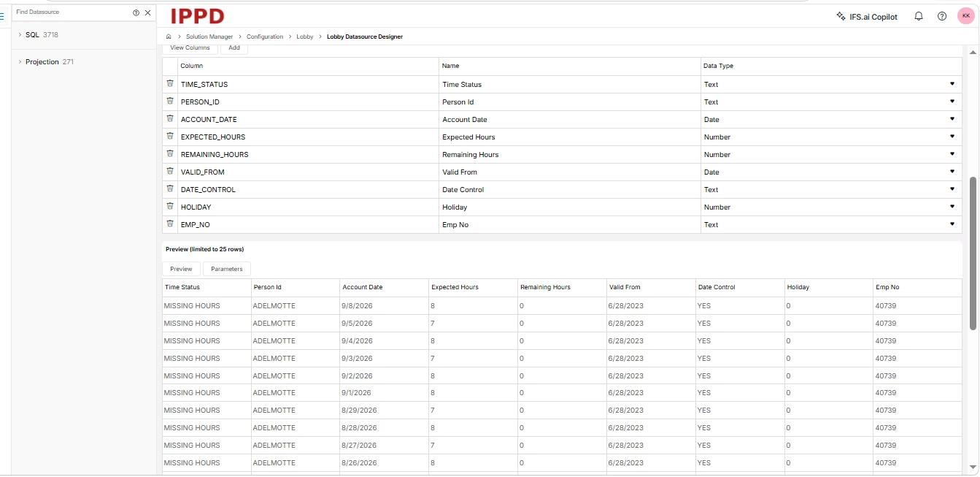Open Data Type dropdown for ACCOUNT_DATE
The height and width of the screenshot is (477, 980).
click(952, 118)
